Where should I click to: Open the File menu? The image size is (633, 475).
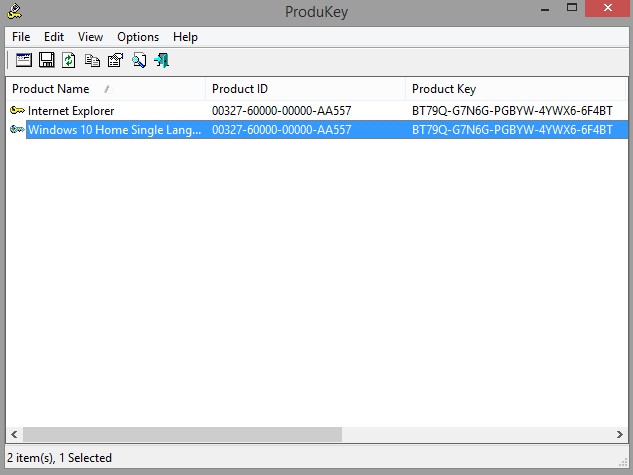[21, 37]
